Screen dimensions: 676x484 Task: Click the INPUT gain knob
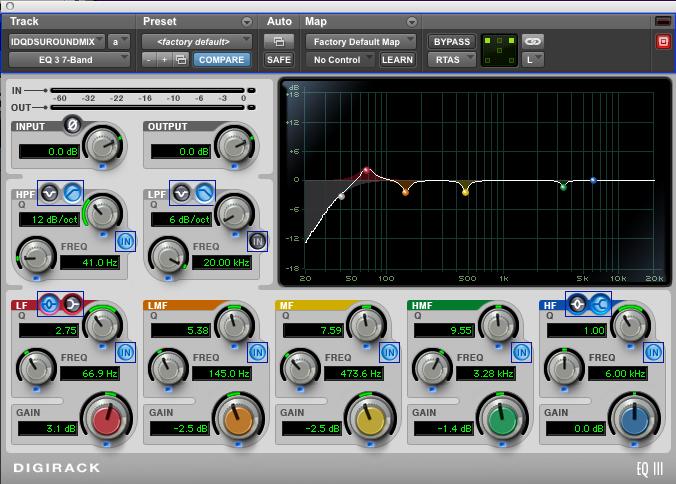pos(102,145)
